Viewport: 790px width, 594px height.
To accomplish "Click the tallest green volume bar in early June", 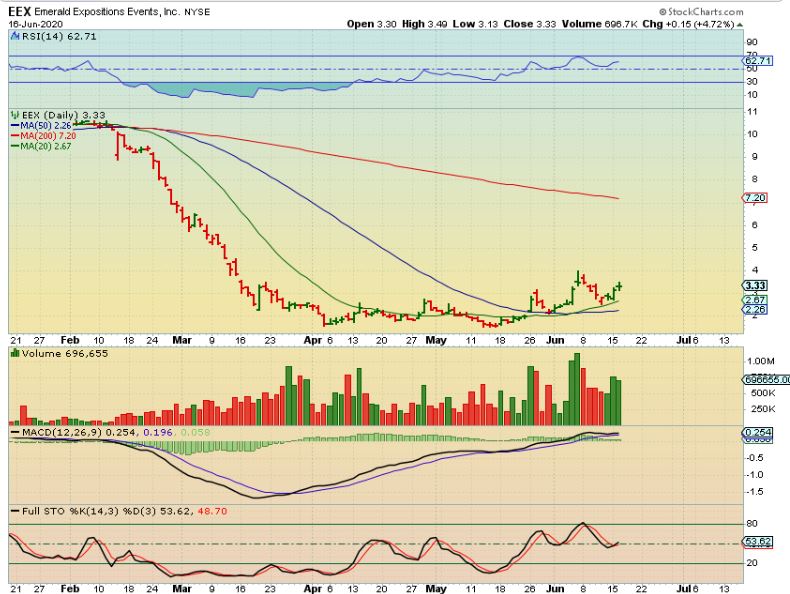I will pos(577,389).
